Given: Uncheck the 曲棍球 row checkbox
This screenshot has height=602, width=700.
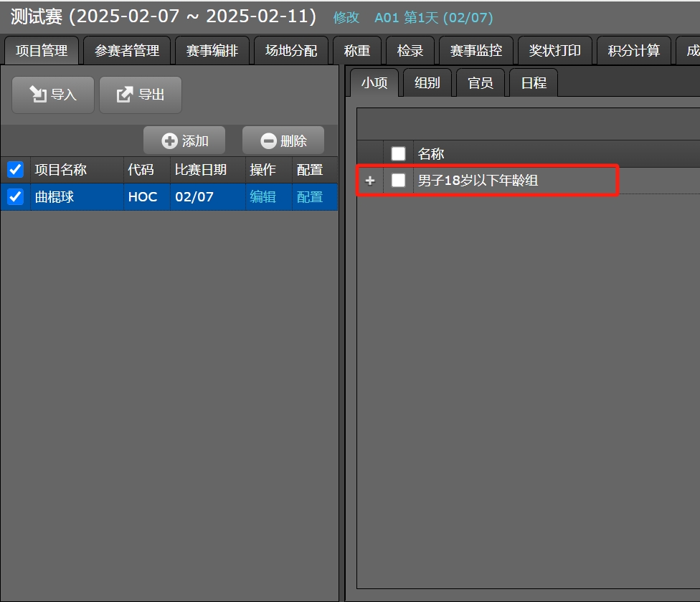Looking at the screenshot, I should (15, 196).
